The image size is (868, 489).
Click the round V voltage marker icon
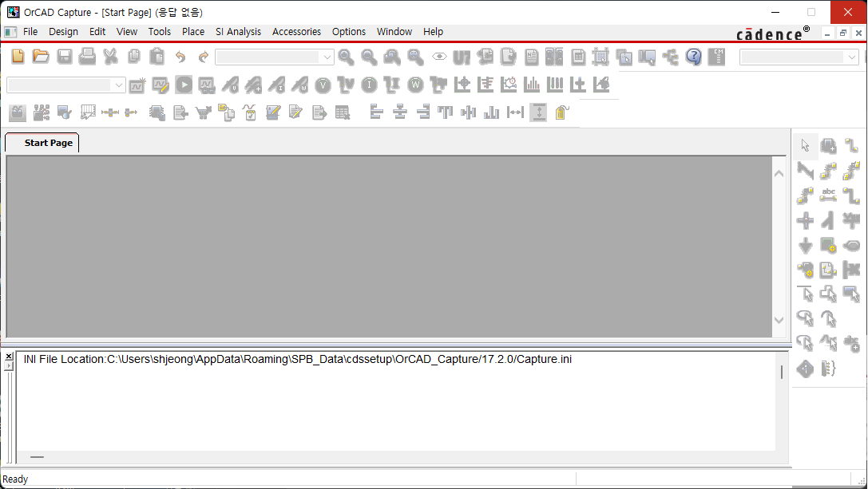click(323, 85)
